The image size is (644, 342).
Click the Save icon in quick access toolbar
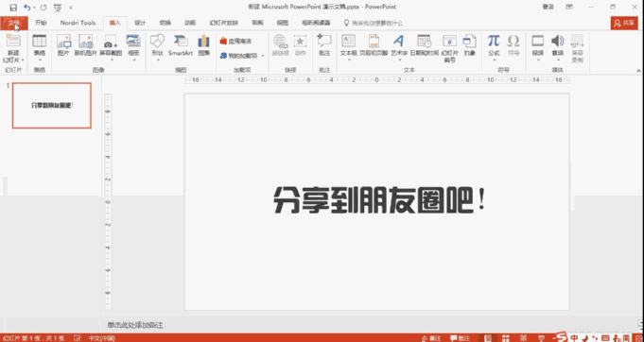pos(13,8)
